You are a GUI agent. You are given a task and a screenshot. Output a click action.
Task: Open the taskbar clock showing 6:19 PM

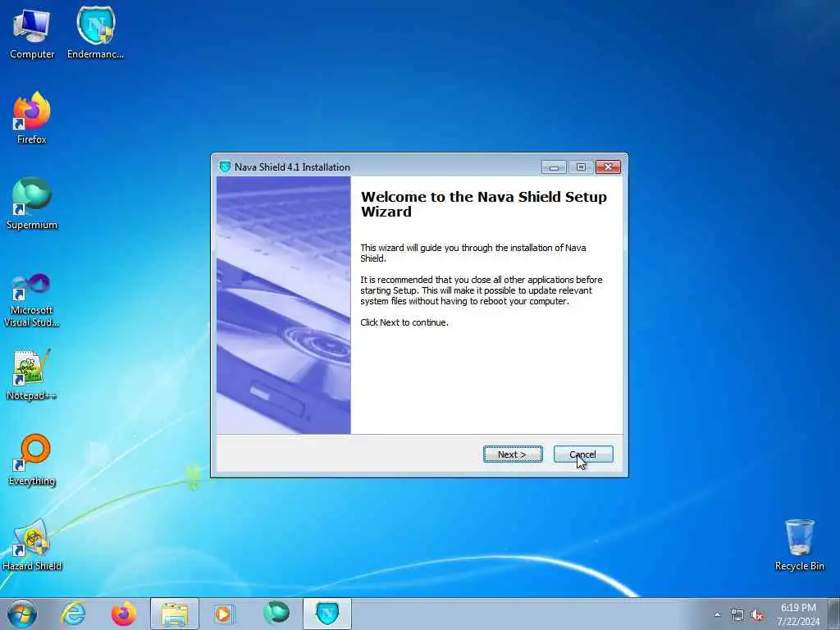click(798, 614)
